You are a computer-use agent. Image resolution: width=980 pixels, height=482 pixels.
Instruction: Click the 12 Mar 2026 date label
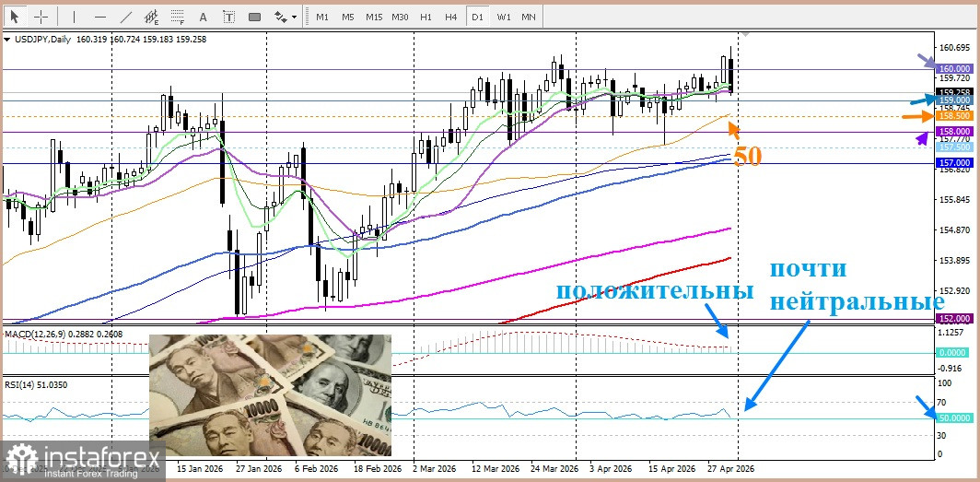(x=496, y=468)
